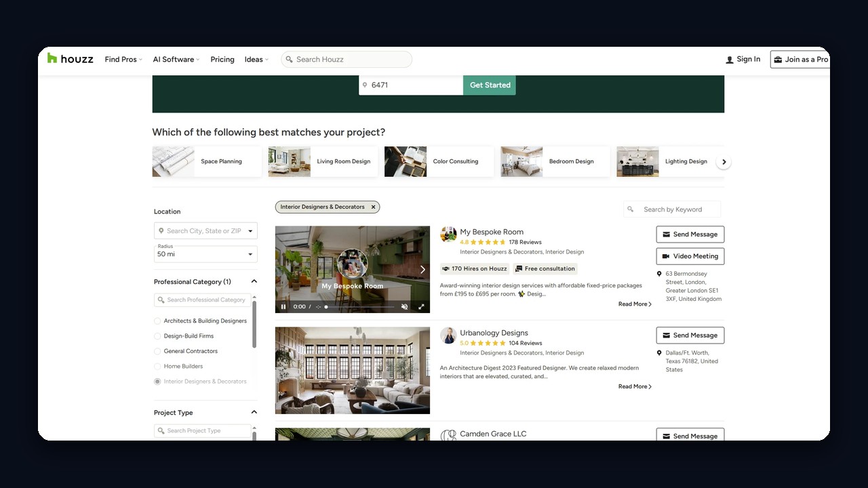Open the Urbanology Designs name link
The image size is (868, 488).
[x=494, y=333]
